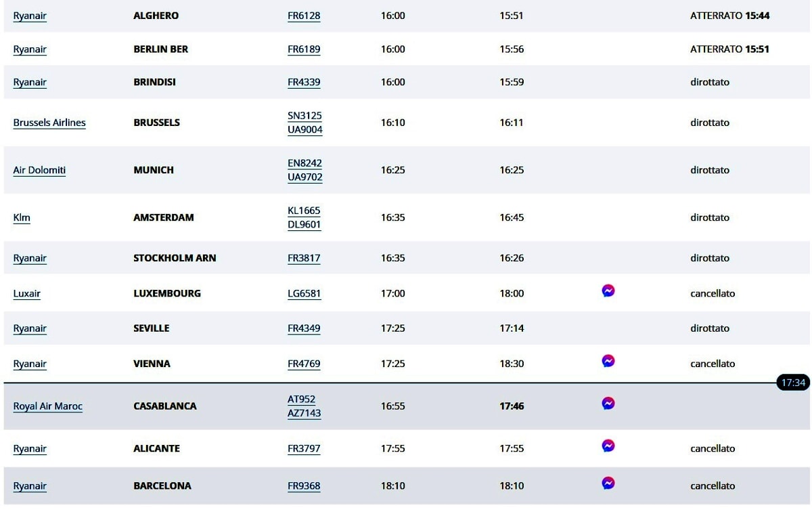Image resolution: width=812 pixels, height=512 pixels.
Task: Open Brussels Airlines airline link
Action: [49, 123]
